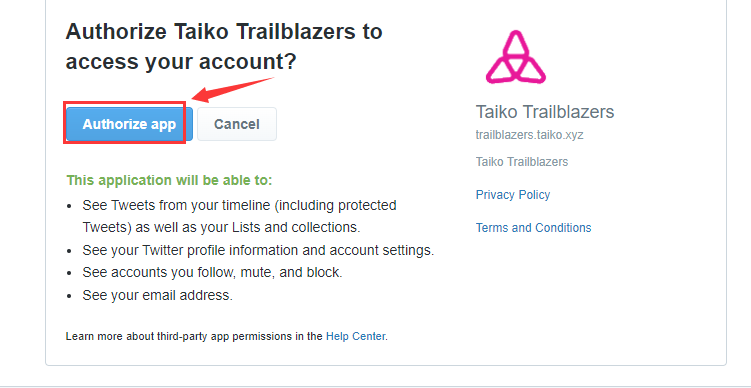
Task: Click heading line 'Authorize Taiko Trailblazers to'
Action: point(224,32)
